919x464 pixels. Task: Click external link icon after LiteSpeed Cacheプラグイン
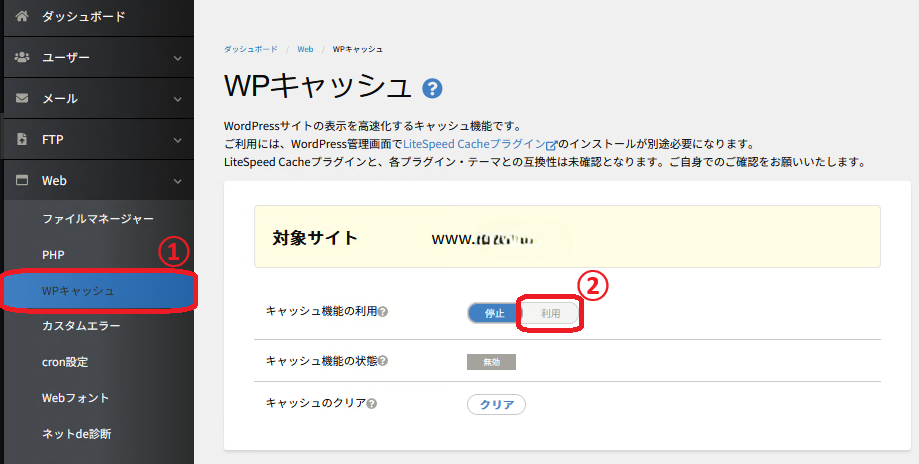coord(551,145)
